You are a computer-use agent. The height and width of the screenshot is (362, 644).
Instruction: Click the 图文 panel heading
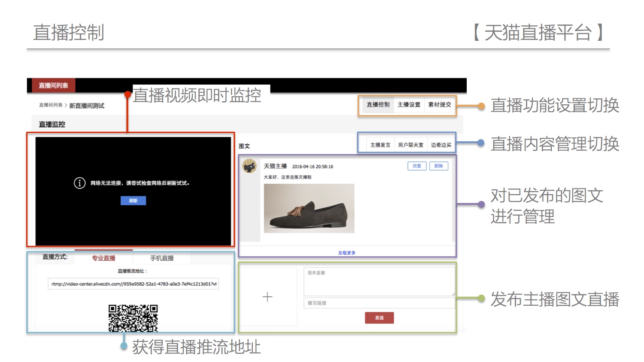tap(244, 146)
